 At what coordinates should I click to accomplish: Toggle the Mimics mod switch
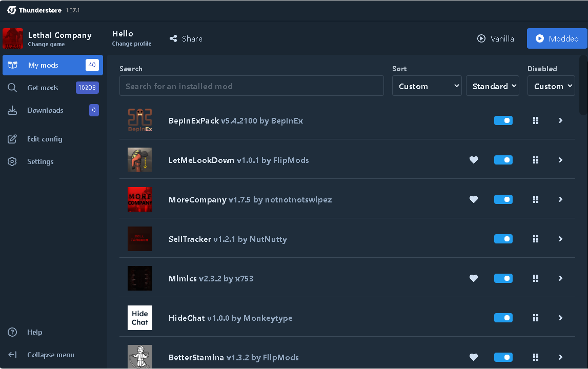503,278
